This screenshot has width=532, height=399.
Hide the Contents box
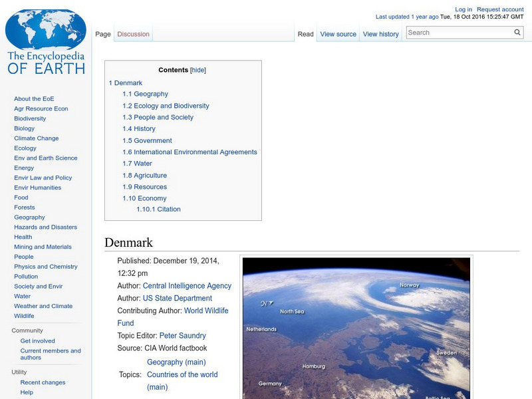[200, 69]
